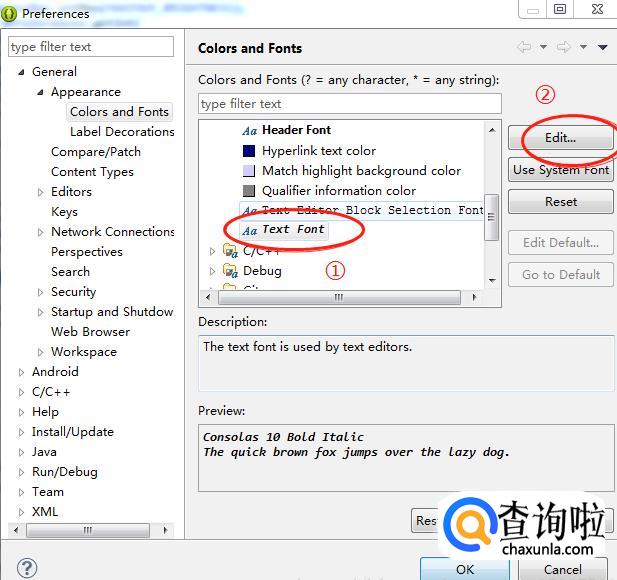Select Hyperlink text color swatch
The image size is (617, 580).
tap(249, 151)
